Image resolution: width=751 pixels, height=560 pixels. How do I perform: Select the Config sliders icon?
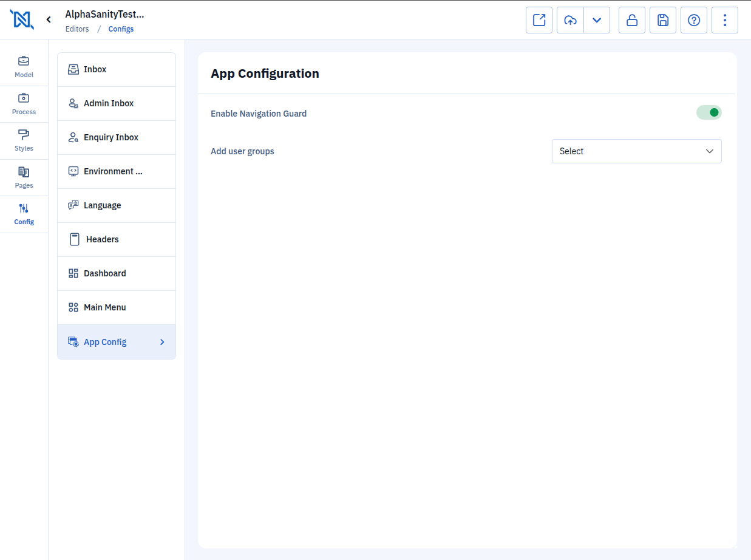point(24,208)
